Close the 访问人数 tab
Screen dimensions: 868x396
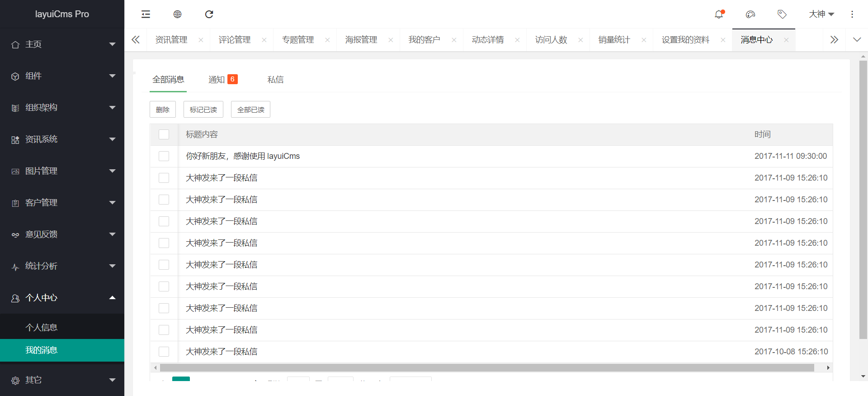click(580, 40)
